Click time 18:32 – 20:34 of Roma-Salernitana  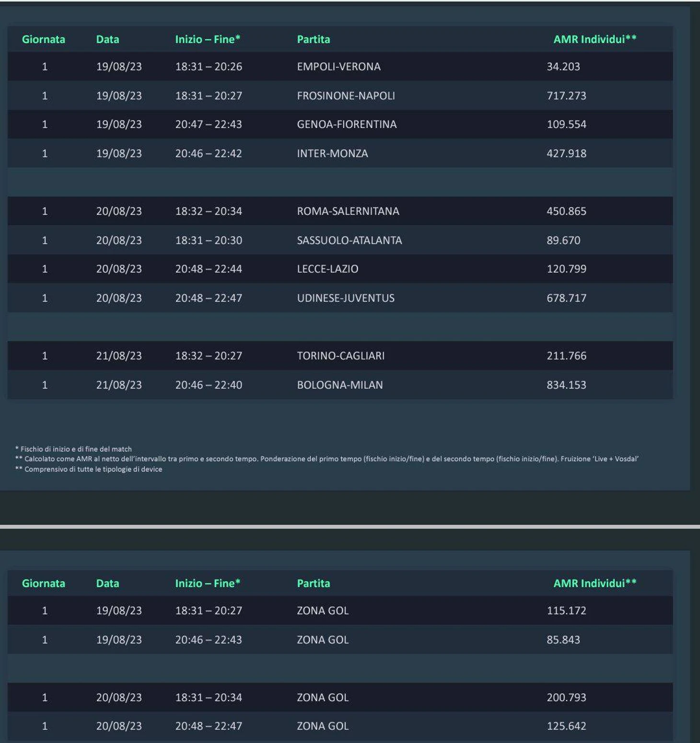coord(209,211)
